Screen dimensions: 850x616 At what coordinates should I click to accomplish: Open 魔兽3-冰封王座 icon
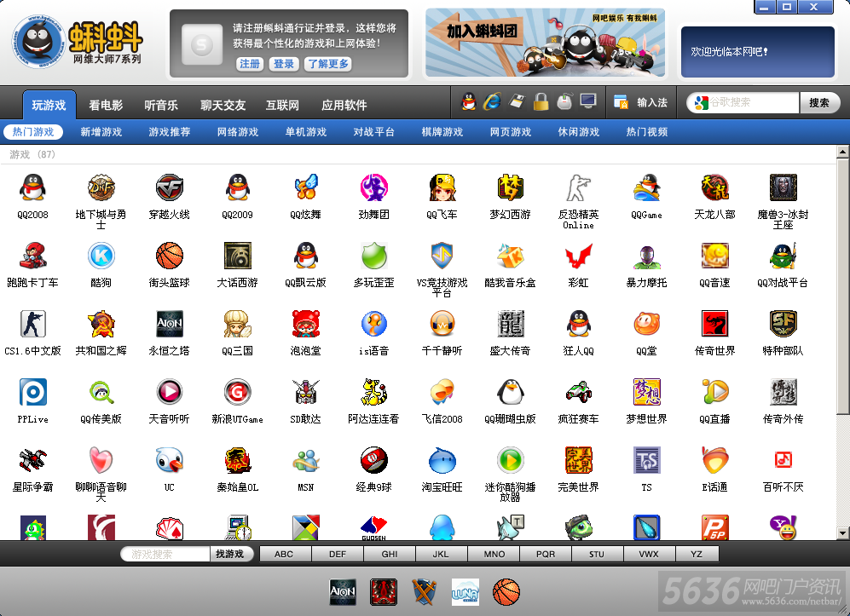tap(784, 188)
